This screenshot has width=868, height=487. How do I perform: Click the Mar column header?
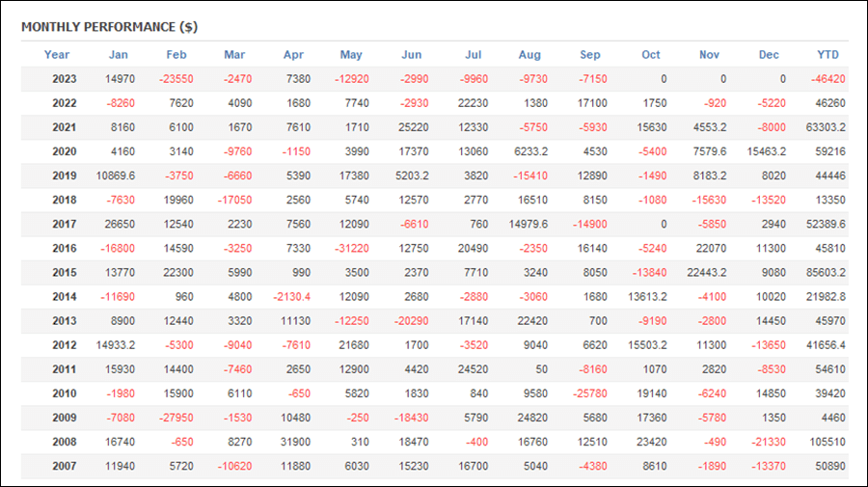(x=234, y=54)
